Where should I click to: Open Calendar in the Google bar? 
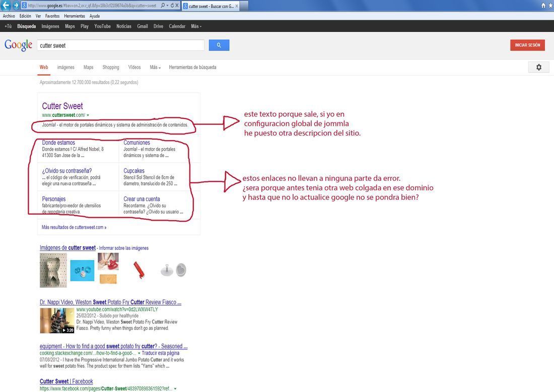(x=177, y=26)
